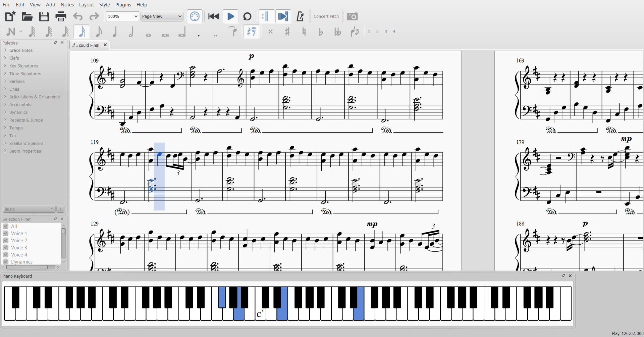Apply natural accidental

pos(304,32)
